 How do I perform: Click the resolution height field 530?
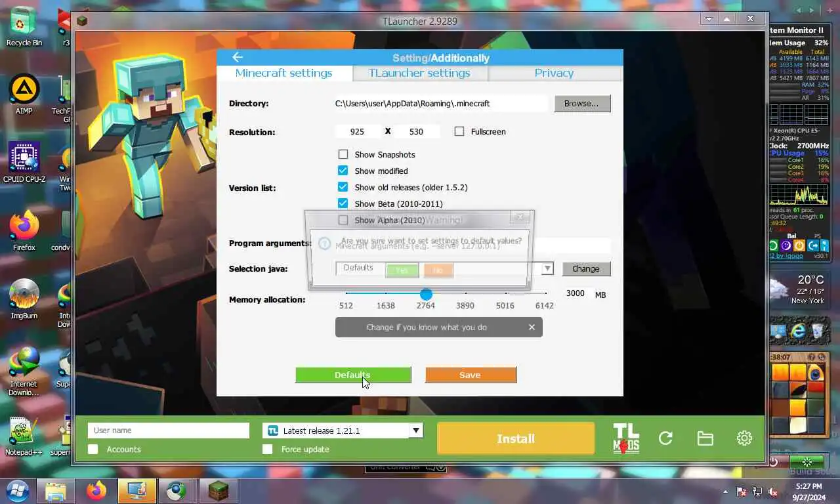(416, 131)
